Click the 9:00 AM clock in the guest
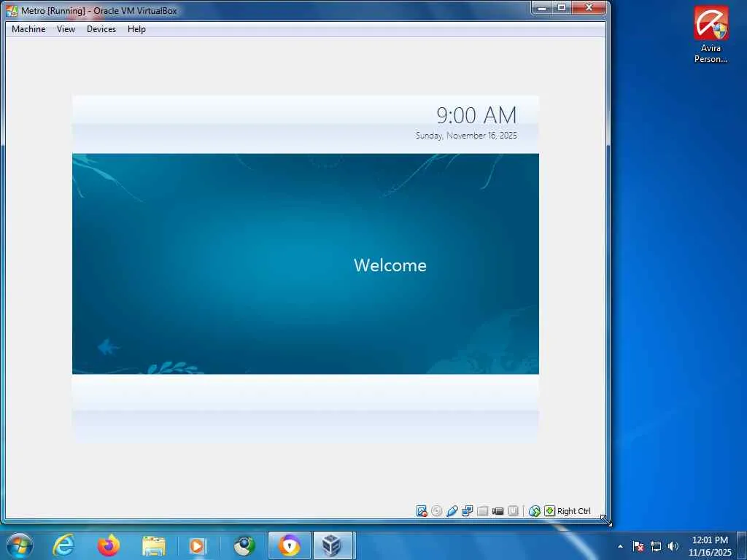 click(476, 115)
